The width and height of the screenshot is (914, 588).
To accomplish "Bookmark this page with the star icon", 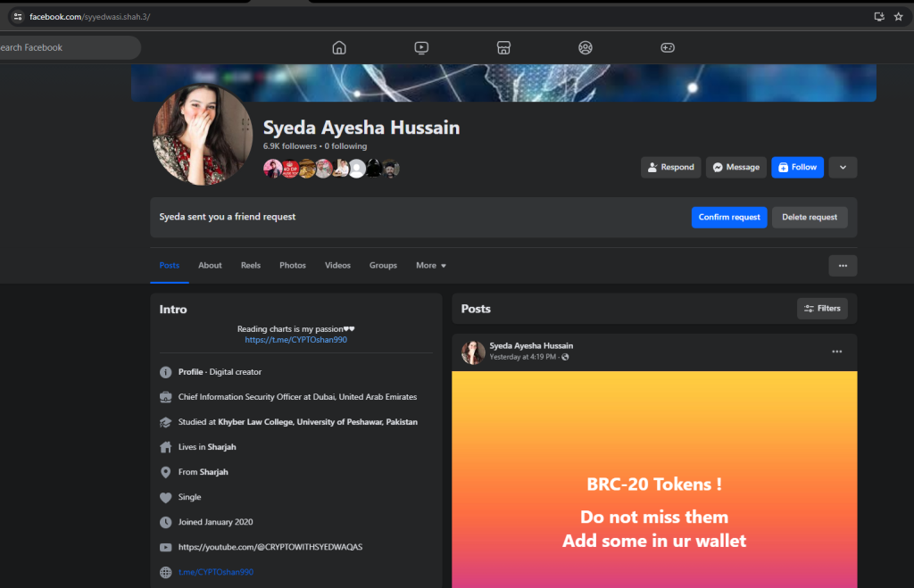I will (x=898, y=16).
